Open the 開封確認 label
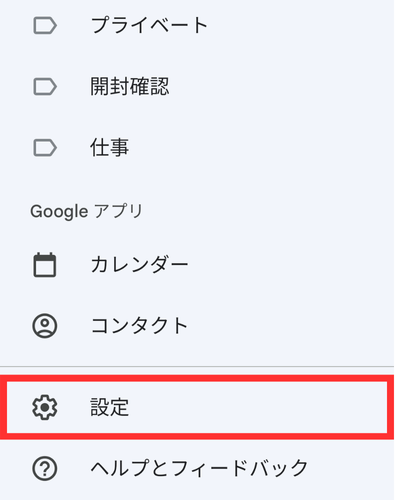The height and width of the screenshot is (500, 395). pyautogui.click(x=130, y=86)
